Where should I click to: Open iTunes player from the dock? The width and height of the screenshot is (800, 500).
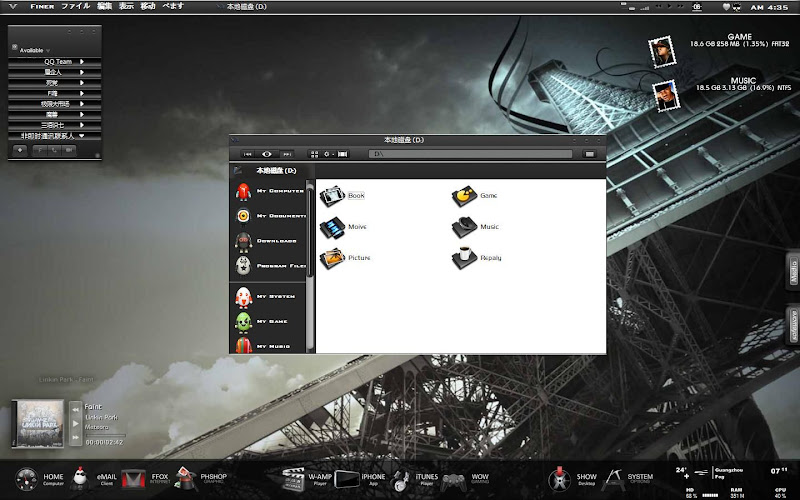click(401, 480)
